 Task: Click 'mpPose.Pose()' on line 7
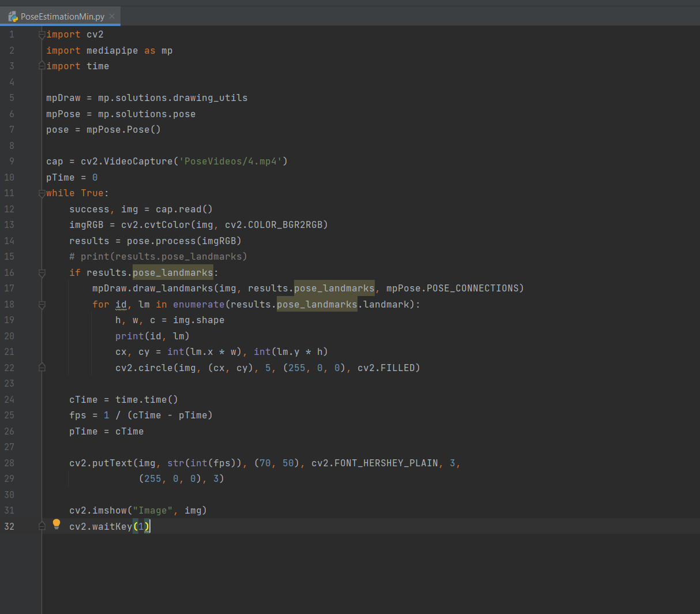124,130
